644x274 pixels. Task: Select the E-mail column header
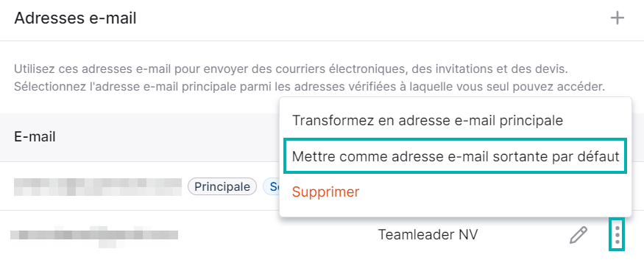click(x=35, y=137)
